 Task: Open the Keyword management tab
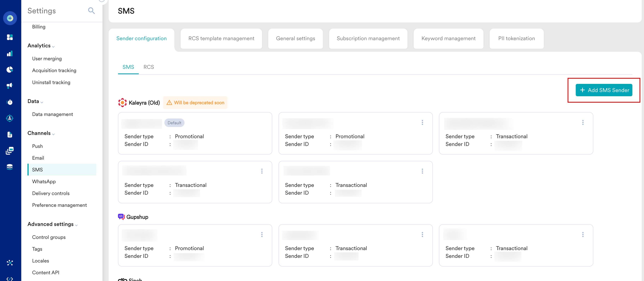click(x=448, y=38)
